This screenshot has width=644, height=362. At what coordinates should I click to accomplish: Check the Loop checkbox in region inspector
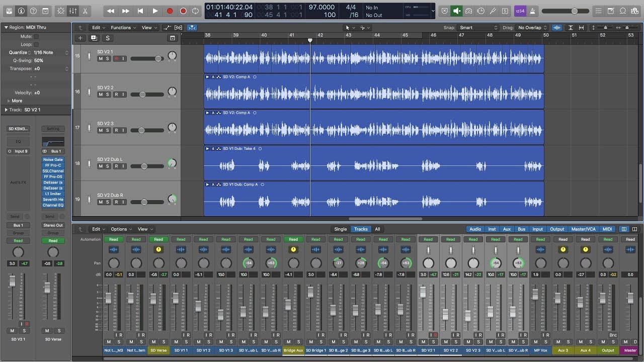(x=36, y=44)
